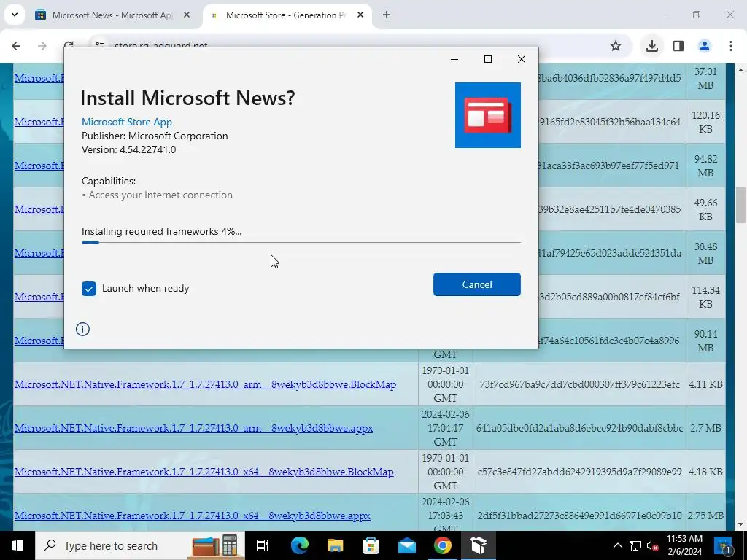Bookmark this page with the star
This screenshot has height=560, width=747.
pos(616,46)
